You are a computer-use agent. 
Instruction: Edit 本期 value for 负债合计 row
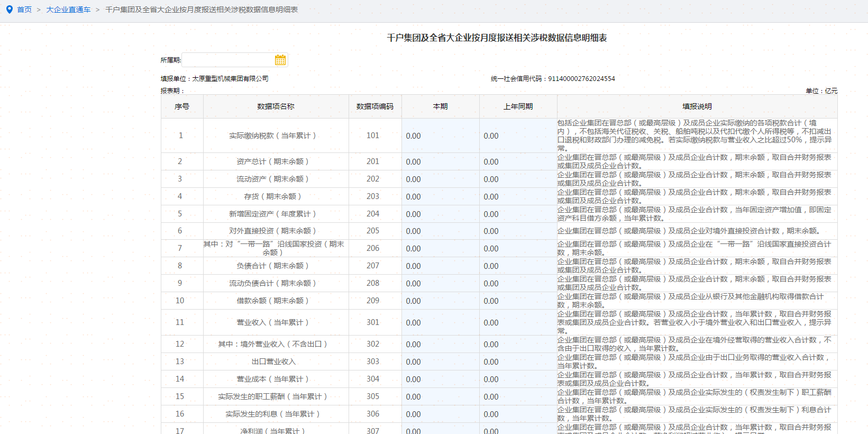[x=440, y=266]
